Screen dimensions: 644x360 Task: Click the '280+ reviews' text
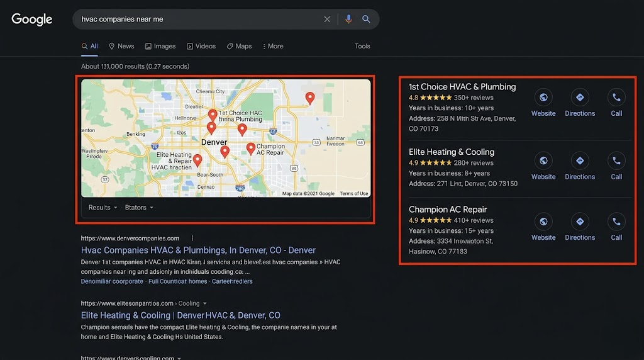(x=474, y=163)
